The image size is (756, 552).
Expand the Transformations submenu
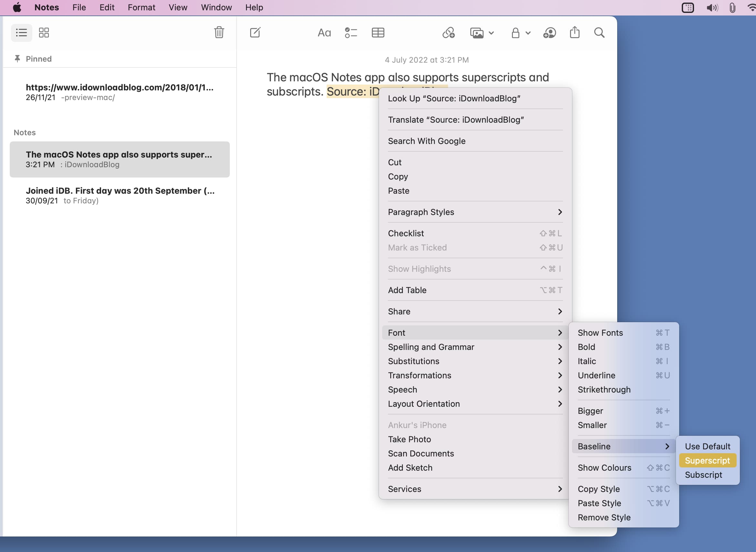click(475, 375)
